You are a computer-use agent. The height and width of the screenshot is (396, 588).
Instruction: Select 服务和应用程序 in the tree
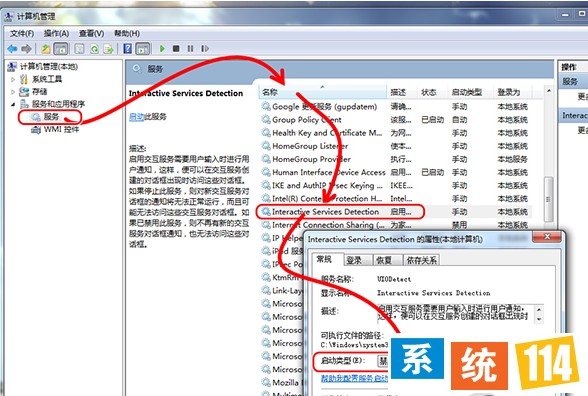pyautogui.click(x=58, y=104)
